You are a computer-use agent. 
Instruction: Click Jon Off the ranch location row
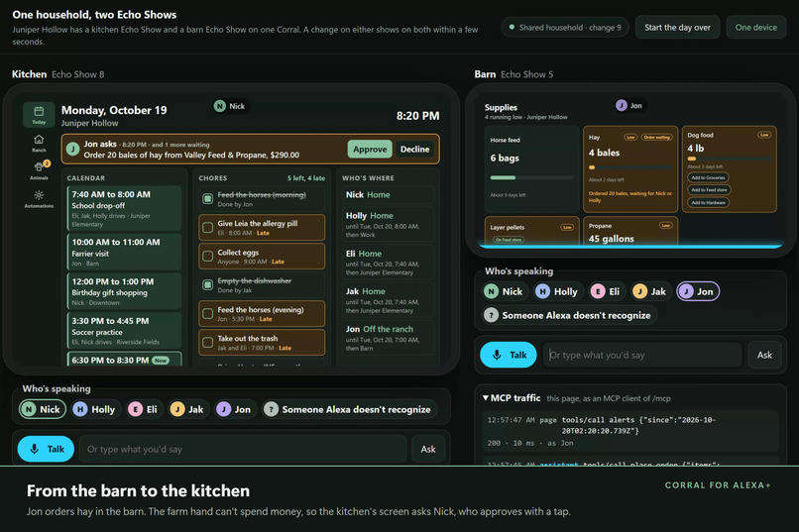pos(388,338)
